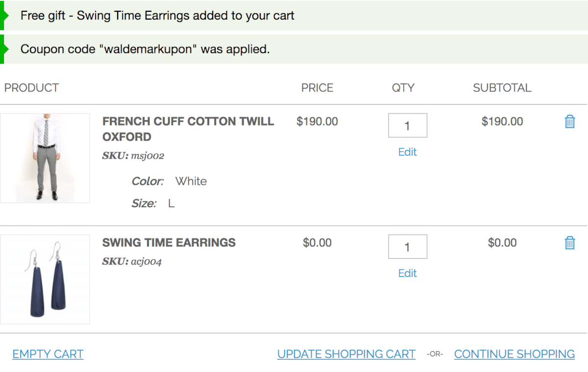The width and height of the screenshot is (588, 372).
Task: Open the French Cuff Cotton Twill Oxford title
Action: [188, 129]
